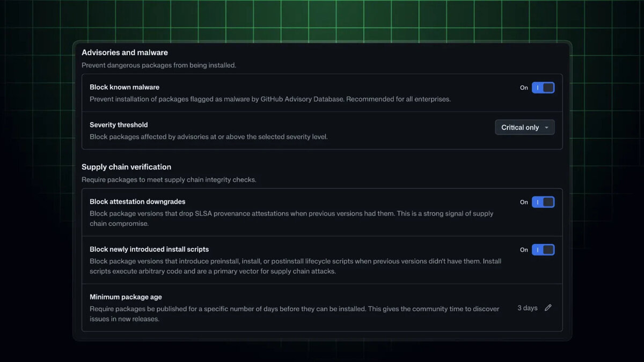Screen dimensions: 644x362
Task: Click the "Block newly introduced install scripts" title
Action: tap(149, 249)
